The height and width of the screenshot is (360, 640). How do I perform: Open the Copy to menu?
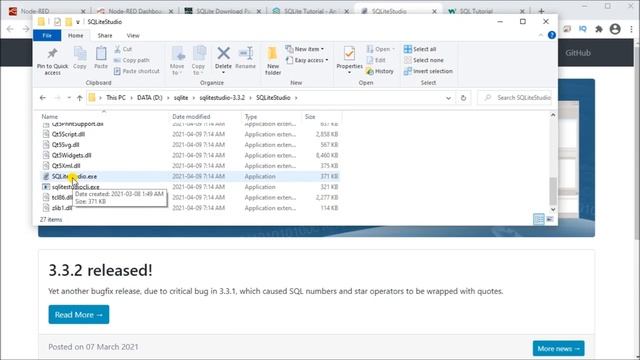(x=198, y=60)
